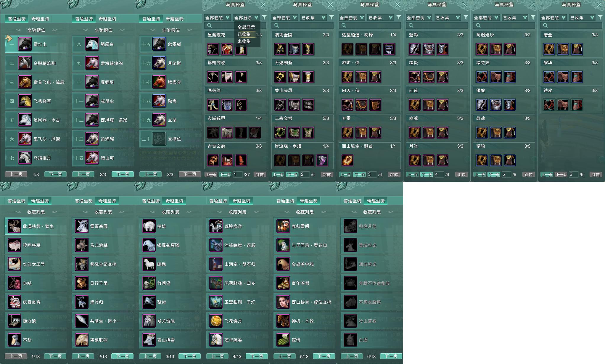Viewport: 605px width, 364px height.
Task: Select the 西山秘宝·虚位交椅 icon
Action: [283, 302]
